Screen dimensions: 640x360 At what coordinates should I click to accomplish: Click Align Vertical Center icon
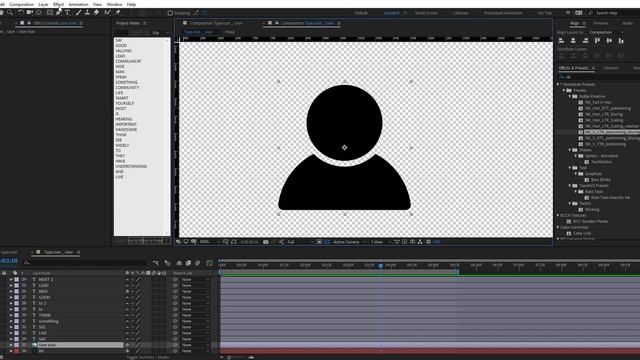[609, 40]
